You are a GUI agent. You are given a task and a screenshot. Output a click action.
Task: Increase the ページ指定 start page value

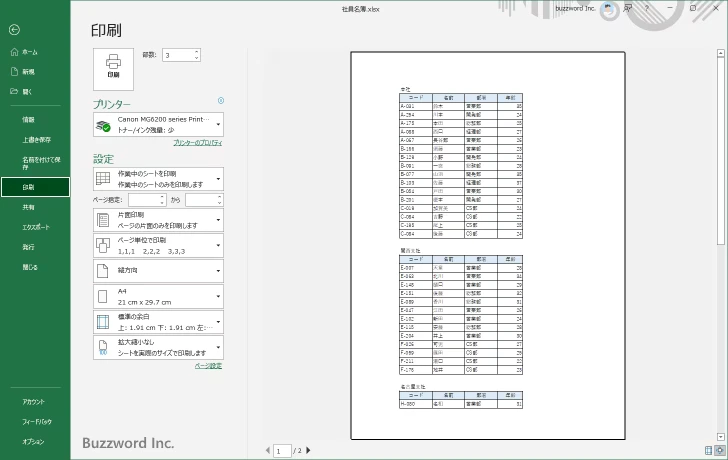tap(162, 197)
